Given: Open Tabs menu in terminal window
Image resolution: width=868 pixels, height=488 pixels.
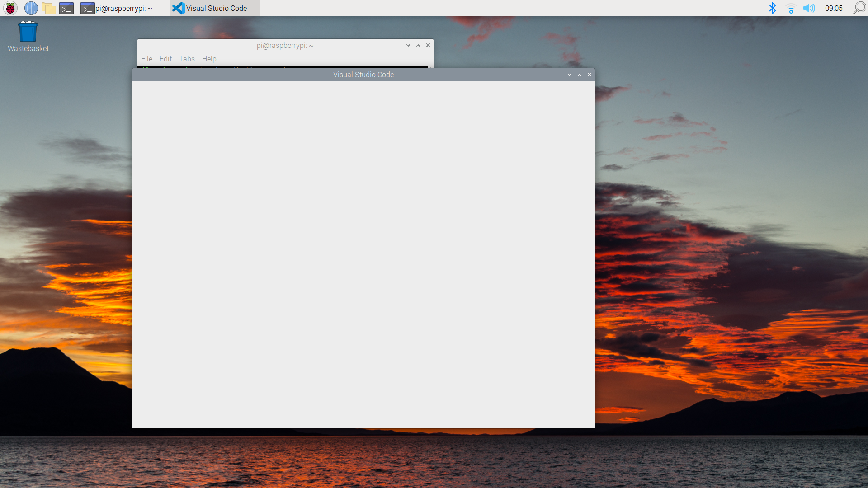Looking at the screenshot, I should point(187,59).
